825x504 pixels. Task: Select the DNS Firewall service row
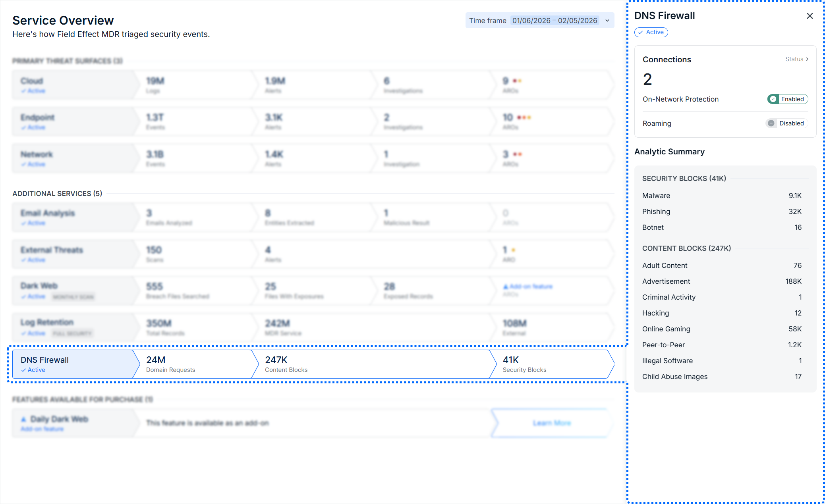click(73, 364)
